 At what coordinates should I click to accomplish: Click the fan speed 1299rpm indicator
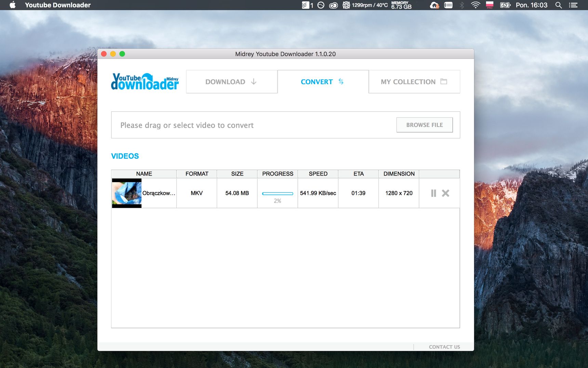[x=365, y=5]
